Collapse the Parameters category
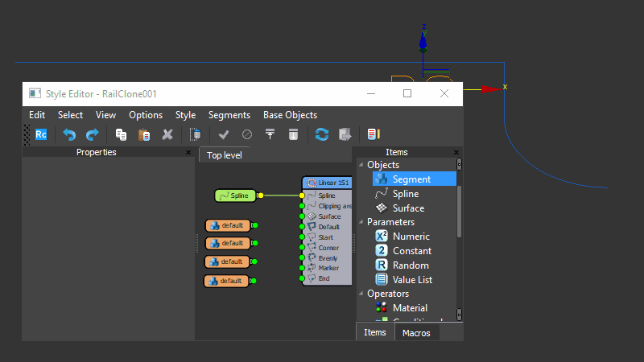The image size is (644, 362). coord(361,222)
